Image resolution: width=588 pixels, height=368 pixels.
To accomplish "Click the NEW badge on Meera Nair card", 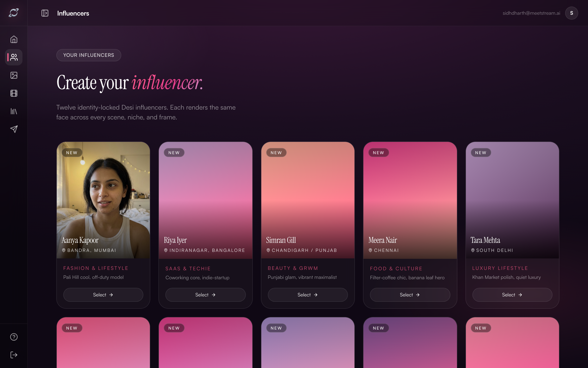I will (379, 153).
